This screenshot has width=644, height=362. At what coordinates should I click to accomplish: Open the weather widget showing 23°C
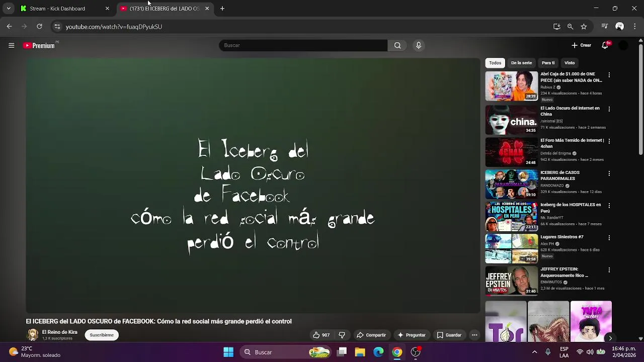click(35, 352)
